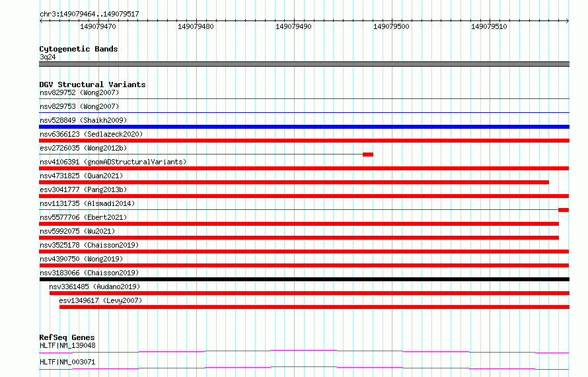This screenshot has width=588, height=377.
Task: Open variant nsv3361485 (Audano2019) label
Action: tap(94, 287)
